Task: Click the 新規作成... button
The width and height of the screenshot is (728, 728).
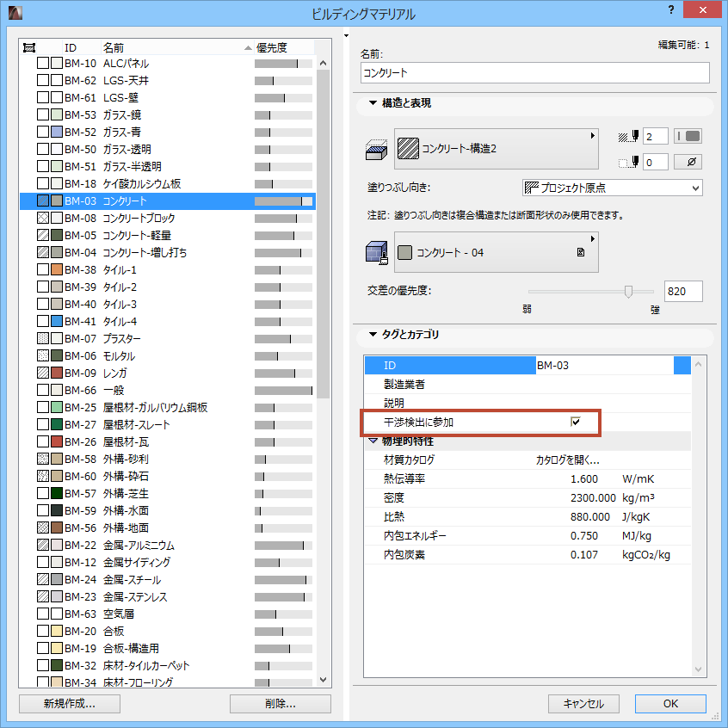Action: [x=70, y=703]
